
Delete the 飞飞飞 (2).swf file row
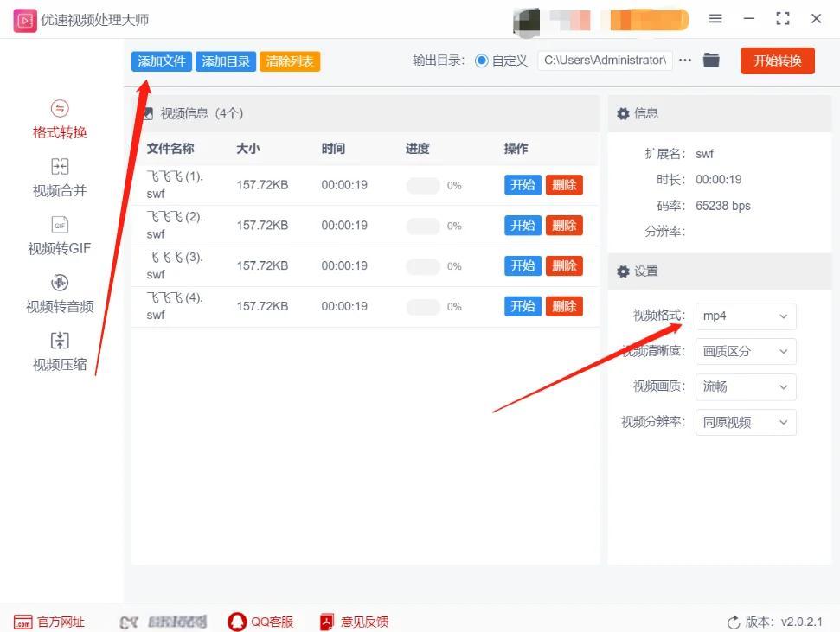(x=564, y=226)
